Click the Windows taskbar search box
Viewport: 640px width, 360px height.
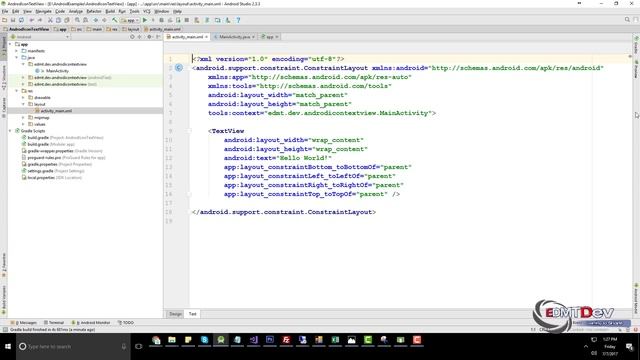click(73, 347)
